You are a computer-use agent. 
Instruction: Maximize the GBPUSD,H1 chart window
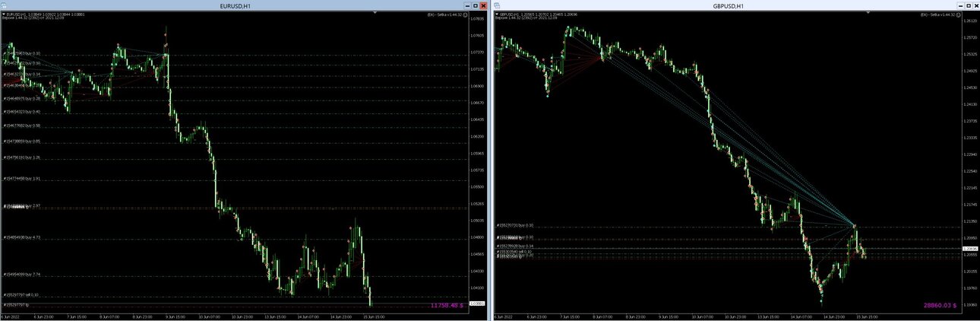pyautogui.click(x=969, y=5)
